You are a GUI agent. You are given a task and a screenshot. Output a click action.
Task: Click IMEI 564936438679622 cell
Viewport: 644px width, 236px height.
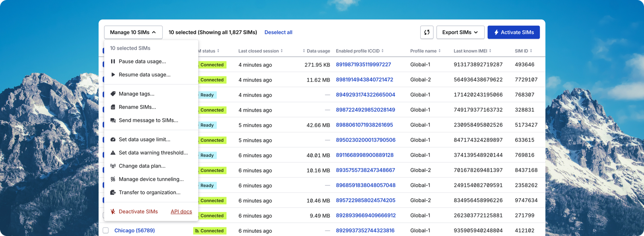(478, 80)
